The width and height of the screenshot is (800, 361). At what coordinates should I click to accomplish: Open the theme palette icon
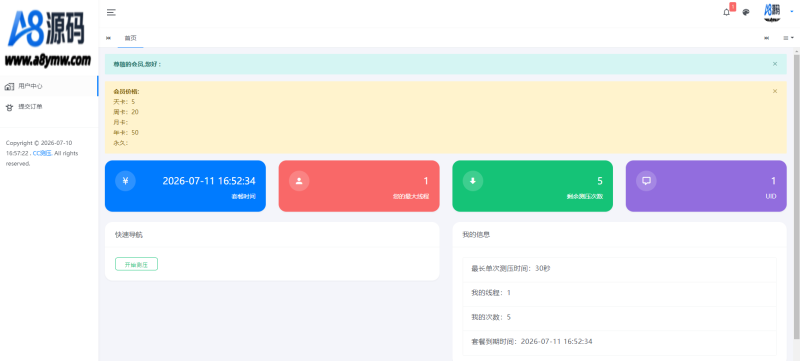[x=746, y=13]
